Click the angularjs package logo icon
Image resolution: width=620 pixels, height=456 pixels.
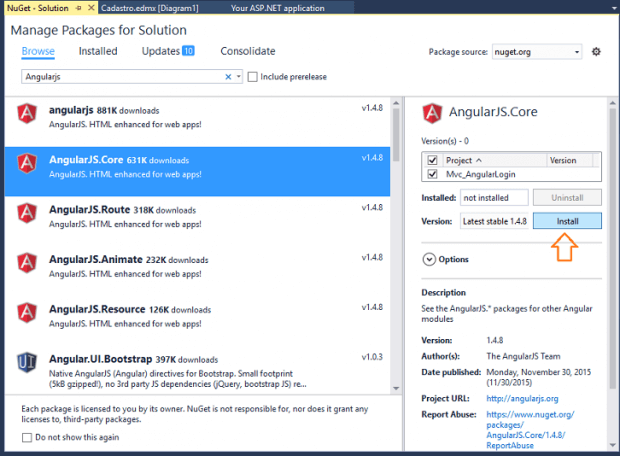(x=28, y=116)
